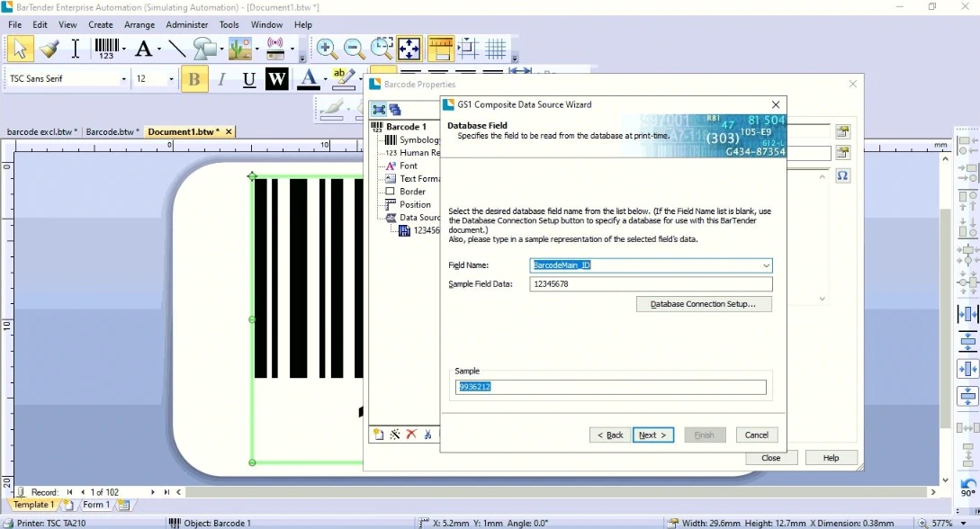980x529 pixels.
Task: Switch to the Barcode.btw document tab
Action: 112,131
